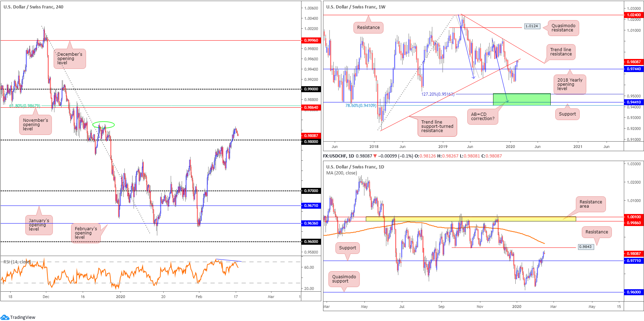Click the 0.99960 price label on 240 chart

pos(311,40)
